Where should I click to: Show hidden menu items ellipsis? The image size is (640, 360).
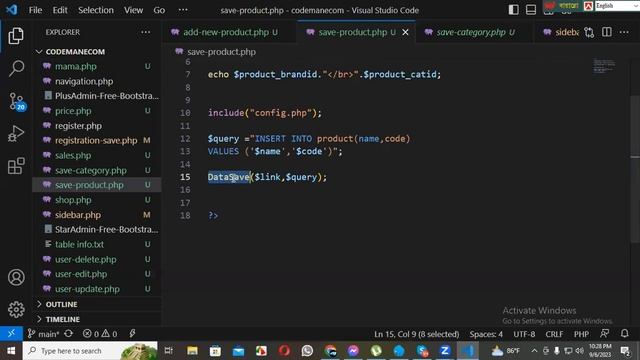[183, 10]
